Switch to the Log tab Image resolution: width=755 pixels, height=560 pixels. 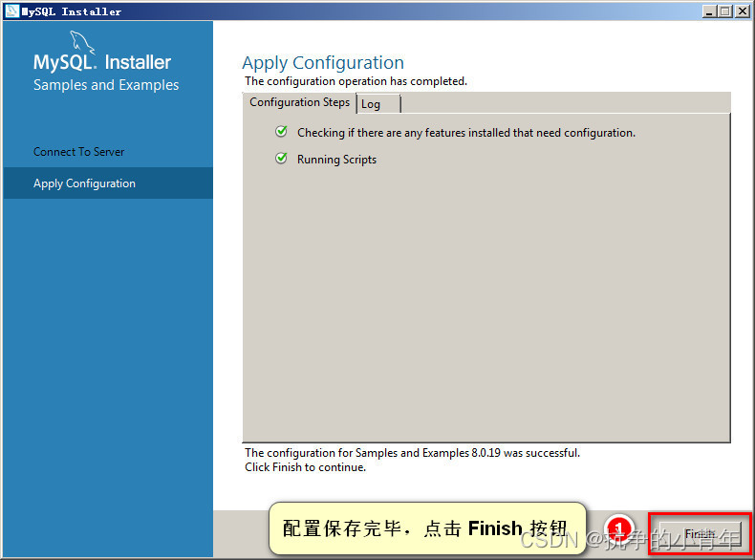(x=378, y=104)
